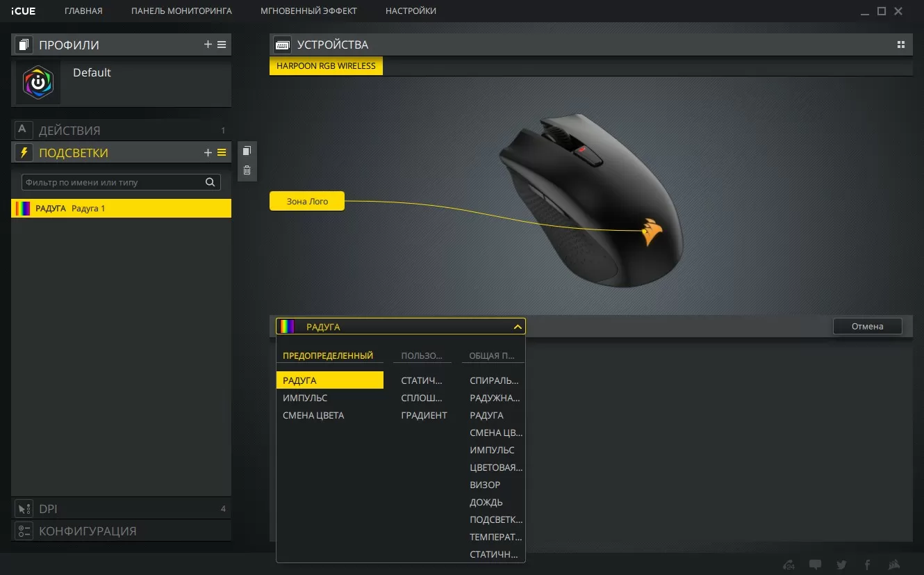The height and width of the screenshot is (575, 924).
Task: Open Панель мониторинга tab
Action: coord(181,11)
